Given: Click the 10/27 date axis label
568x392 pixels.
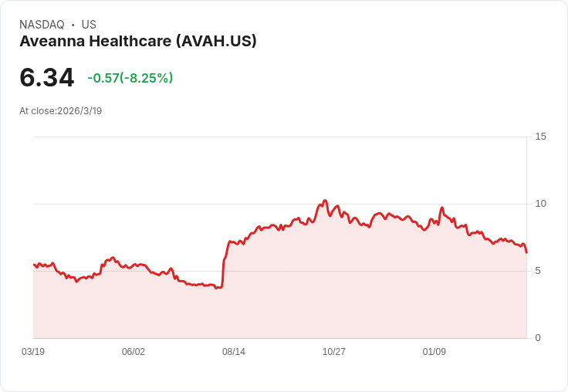Looking at the screenshot, I should tap(334, 351).
